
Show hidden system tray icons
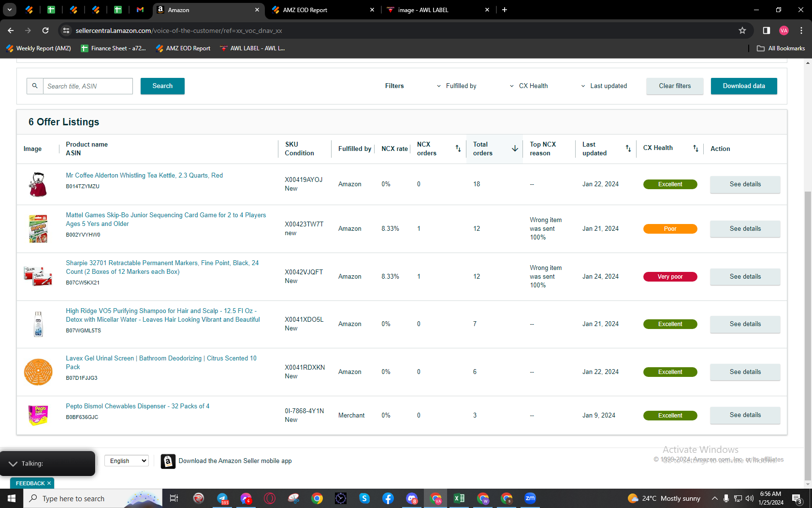coord(714,498)
